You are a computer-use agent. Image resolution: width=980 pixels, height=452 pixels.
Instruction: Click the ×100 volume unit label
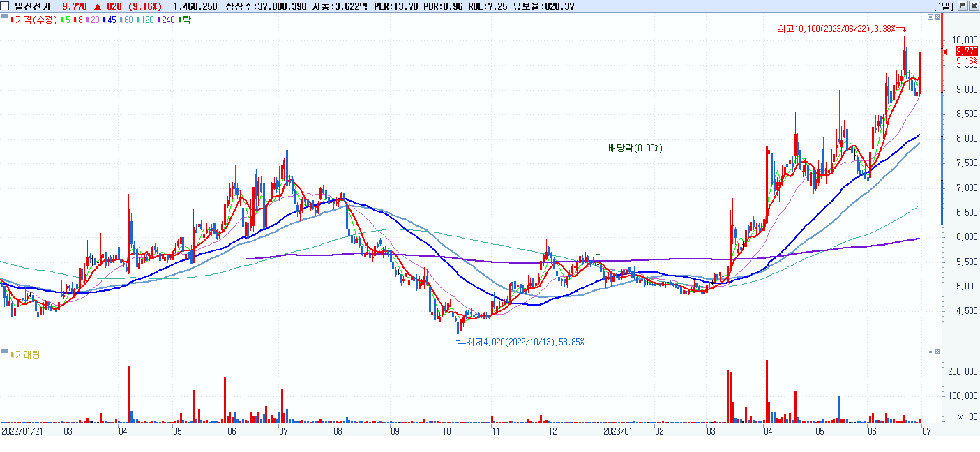pyautogui.click(x=968, y=416)
